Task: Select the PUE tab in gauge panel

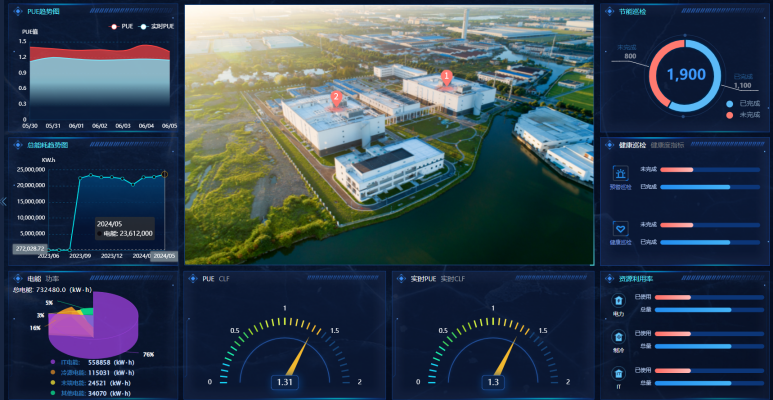Action: [x=208, y=279]
